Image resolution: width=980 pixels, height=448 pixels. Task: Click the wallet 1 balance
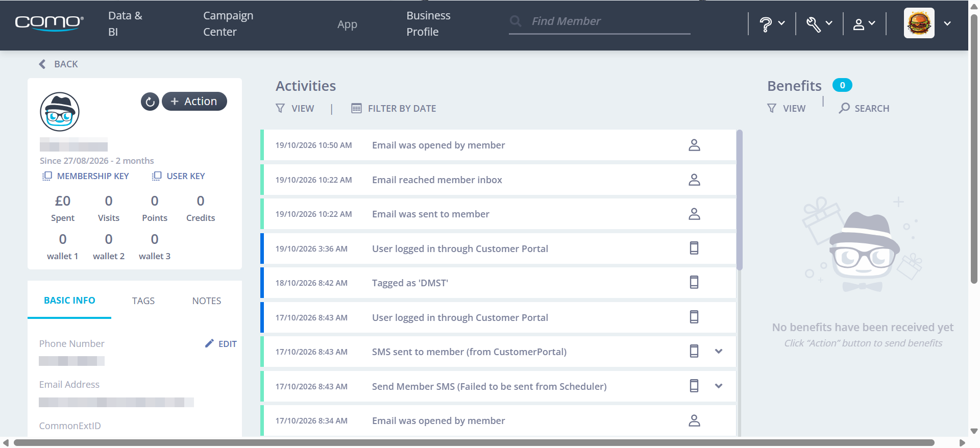[x=63, y=239]
